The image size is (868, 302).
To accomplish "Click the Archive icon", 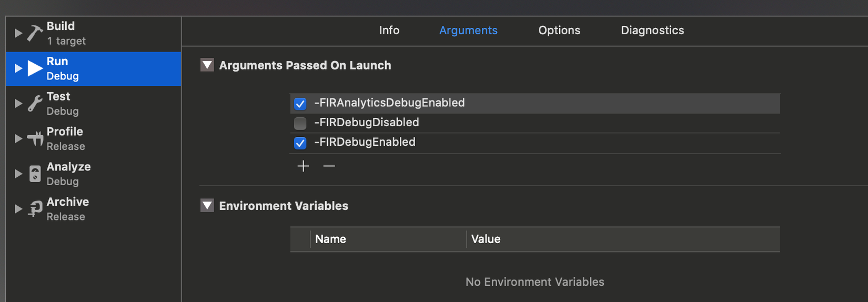I will click(x=35, y=209).
